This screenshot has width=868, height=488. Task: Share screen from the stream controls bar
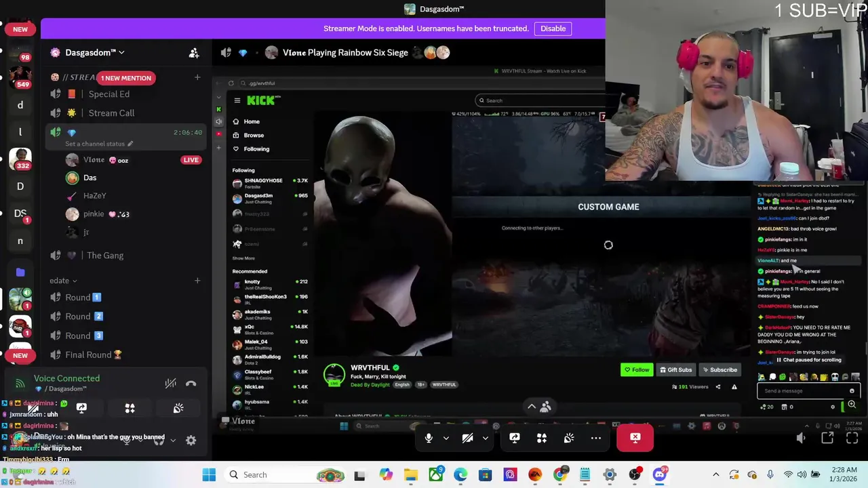pos(515,438)
